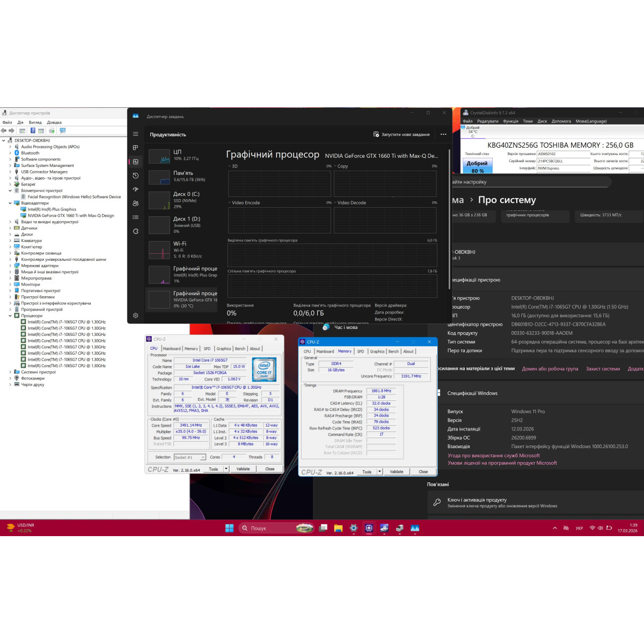Open the Video Encode graph dropdown
Image resolution: width=644 pixels, height=644 pixels.
(x=230, y=203)
